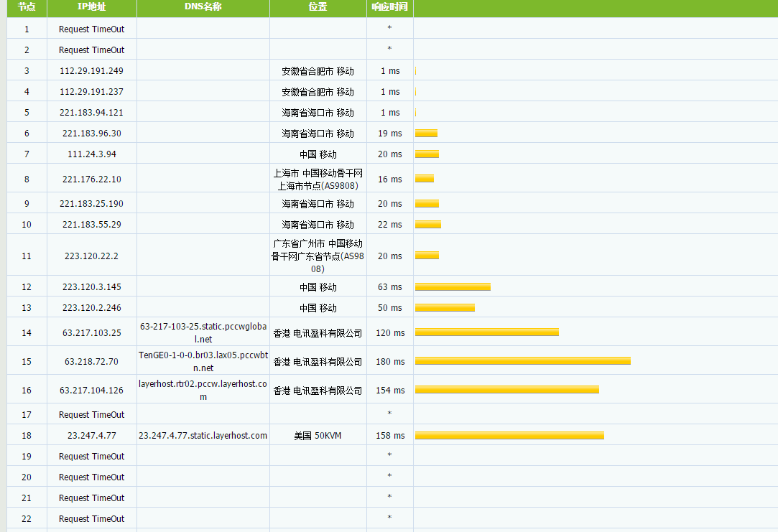This screenshot has height=532, width=778.
Task: Click the 22 ms response time
Action: tap(390, 225)
